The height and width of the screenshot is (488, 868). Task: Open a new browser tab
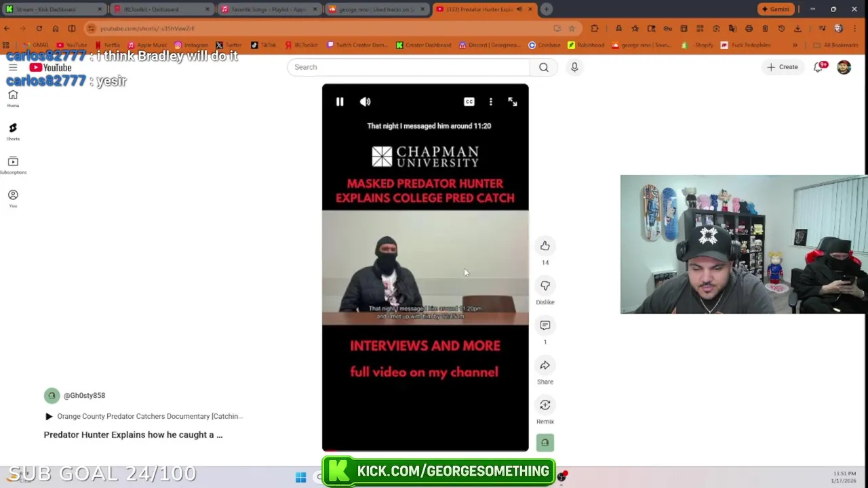pyautogui.click(x=547, y=9)
